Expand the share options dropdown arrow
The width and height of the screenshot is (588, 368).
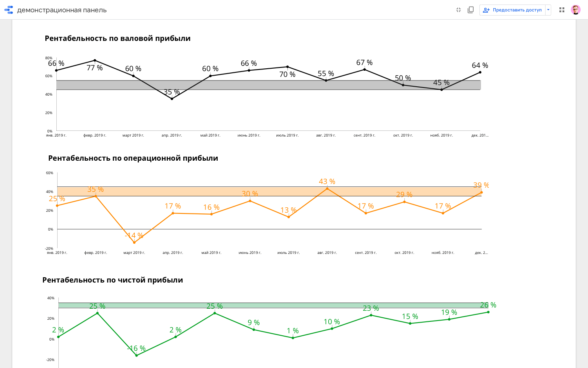tap(548, 10)
